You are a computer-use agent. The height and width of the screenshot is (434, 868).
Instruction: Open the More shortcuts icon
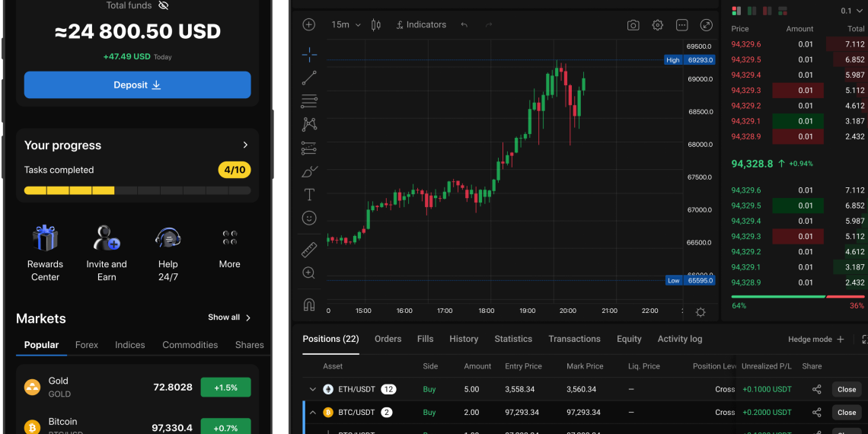(230, 238)
